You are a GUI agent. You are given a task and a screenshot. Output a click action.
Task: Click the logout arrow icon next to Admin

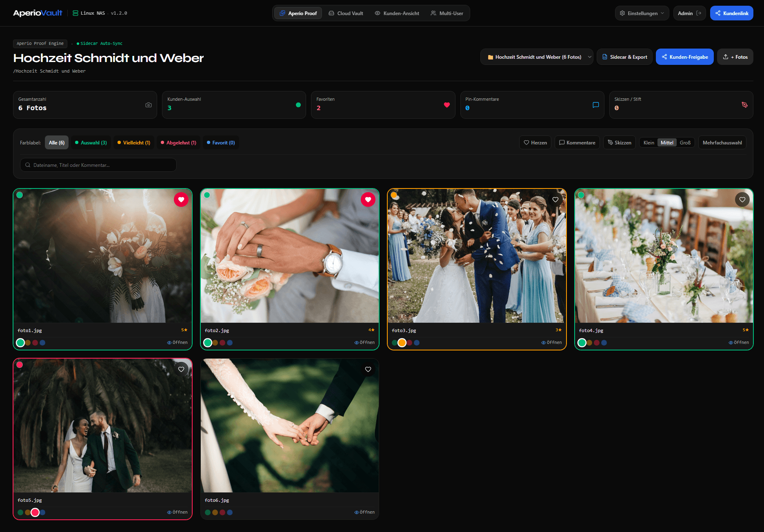pos(699,13)
